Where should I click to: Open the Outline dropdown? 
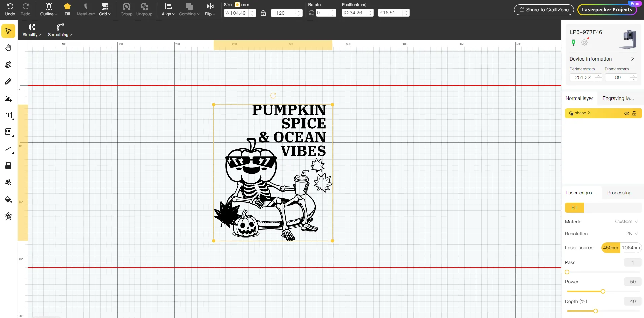(x=49, y=9)
